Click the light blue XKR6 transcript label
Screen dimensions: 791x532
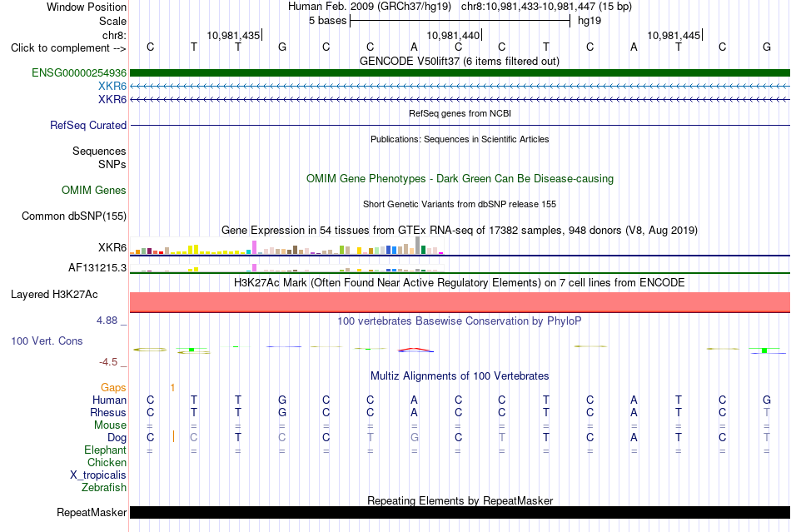coord(112,87)
